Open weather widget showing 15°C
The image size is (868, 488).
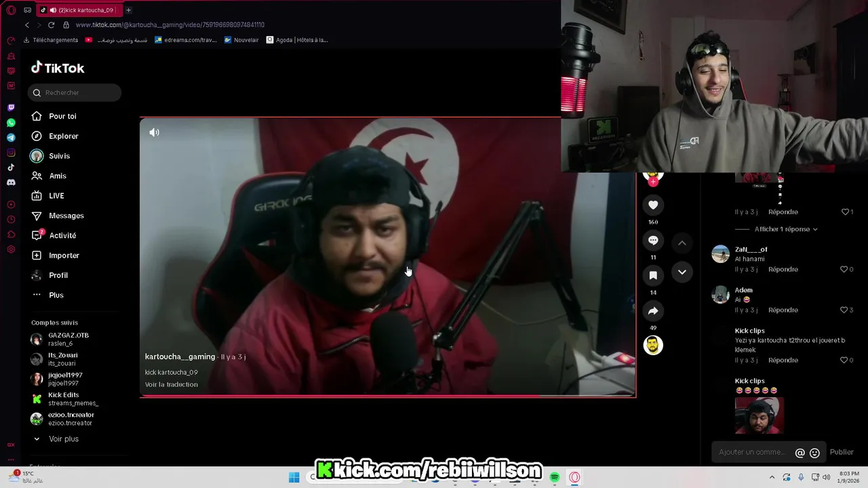coord(26,477)
